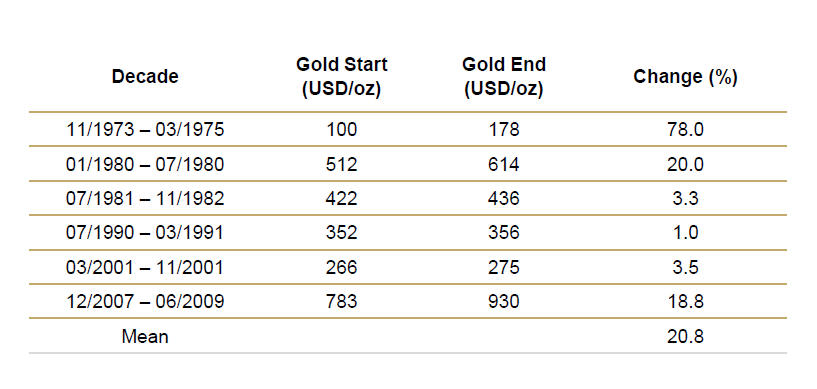The image size is (817, 389).
Task: Click the gold end value 178
Action: (504, 129)
